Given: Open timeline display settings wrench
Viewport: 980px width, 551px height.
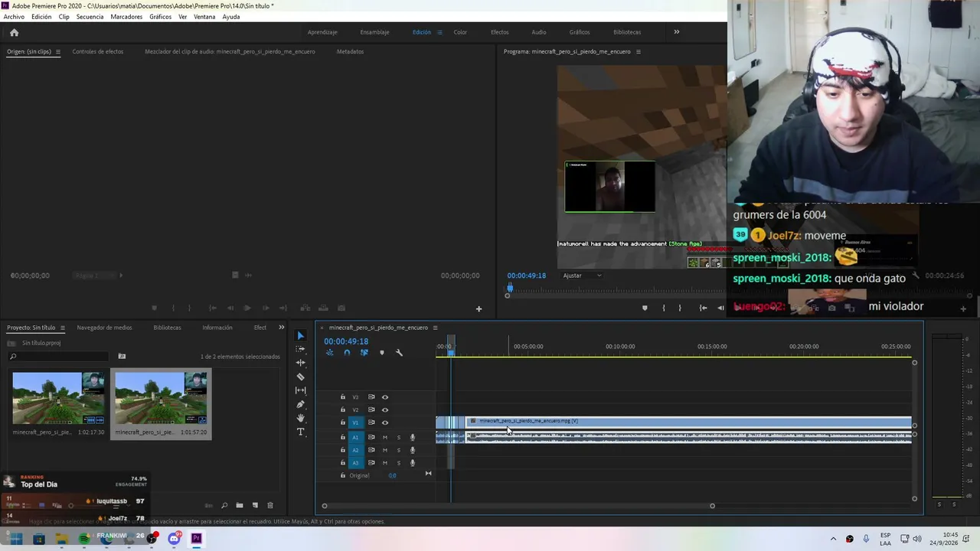Looking at the screenshot, I should click(x=399, y=353).
